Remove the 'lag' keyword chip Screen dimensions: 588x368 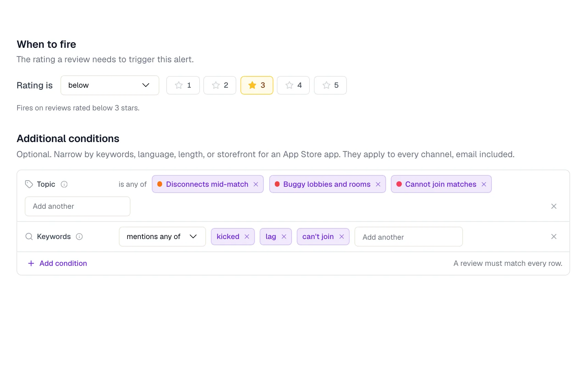click(x=284, y=237)
